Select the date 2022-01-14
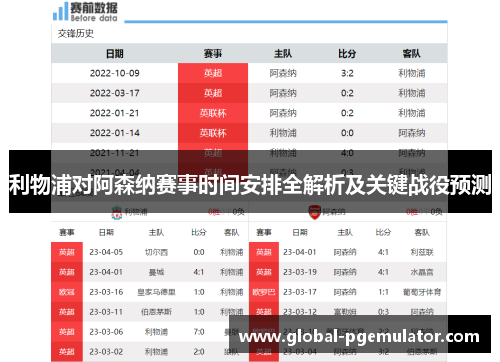 (x=115, y=133)
